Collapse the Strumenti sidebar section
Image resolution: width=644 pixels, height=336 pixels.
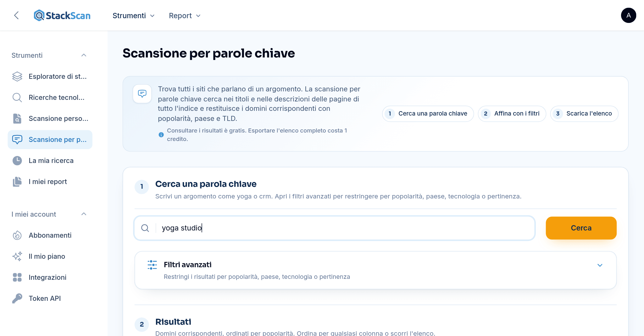(84, 55)
